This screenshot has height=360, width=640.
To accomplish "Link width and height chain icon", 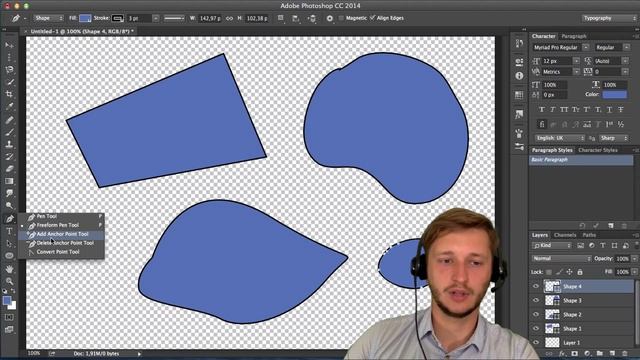I will [229, 18].
